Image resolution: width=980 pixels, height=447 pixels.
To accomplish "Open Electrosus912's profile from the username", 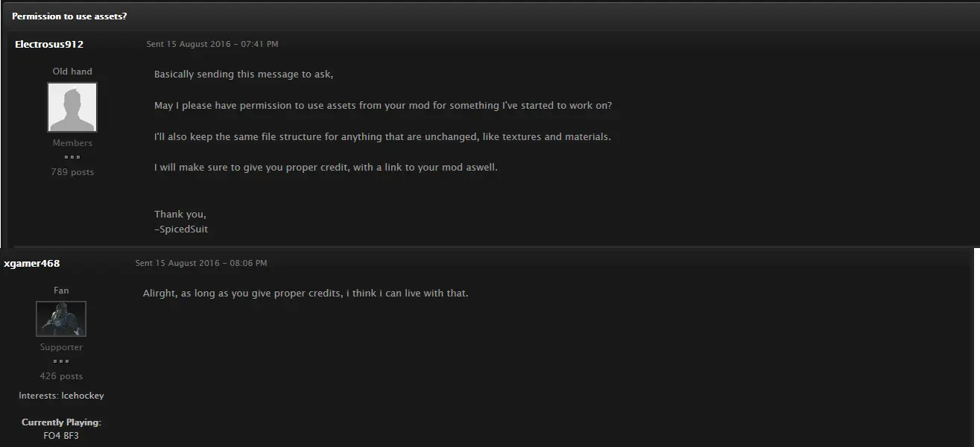I will click(49, 44).
